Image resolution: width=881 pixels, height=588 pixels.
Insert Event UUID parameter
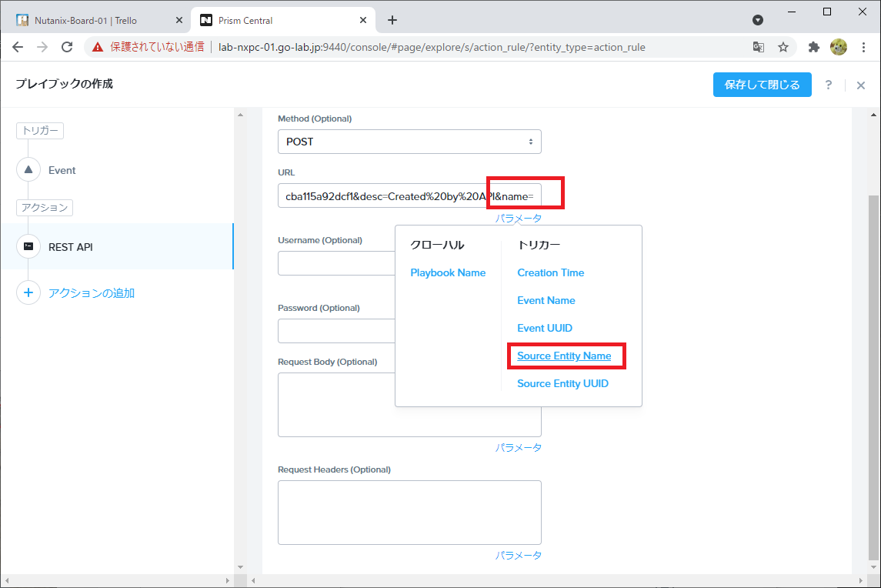tap(545, 328)
